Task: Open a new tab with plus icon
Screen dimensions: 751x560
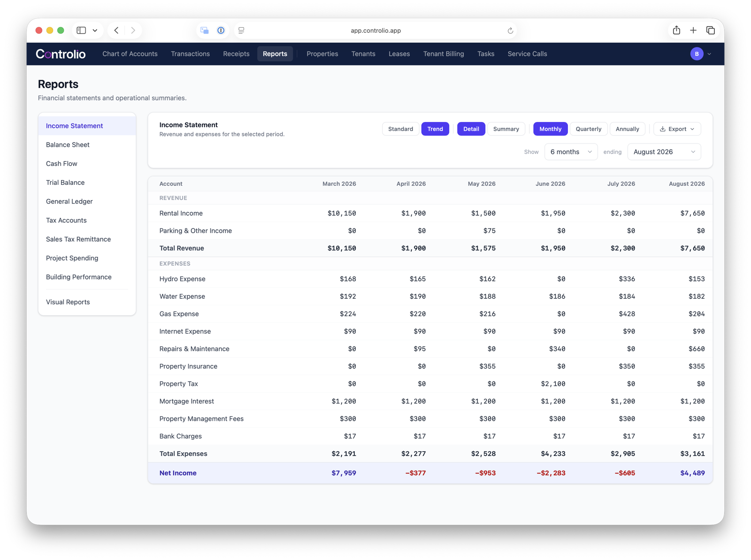Action: 693,30
